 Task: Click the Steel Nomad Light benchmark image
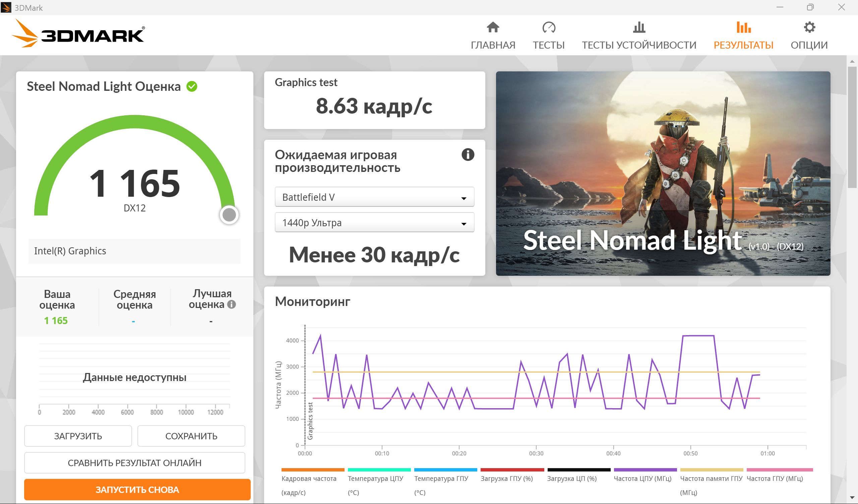[663, 173]
